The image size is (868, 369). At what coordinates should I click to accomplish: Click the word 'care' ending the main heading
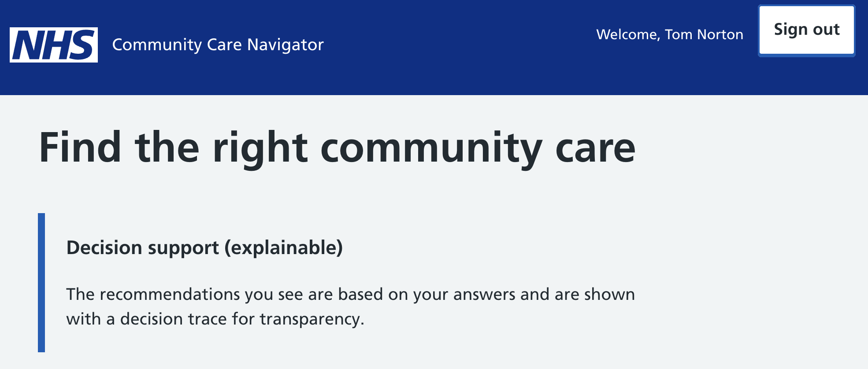tap(595, 148)
